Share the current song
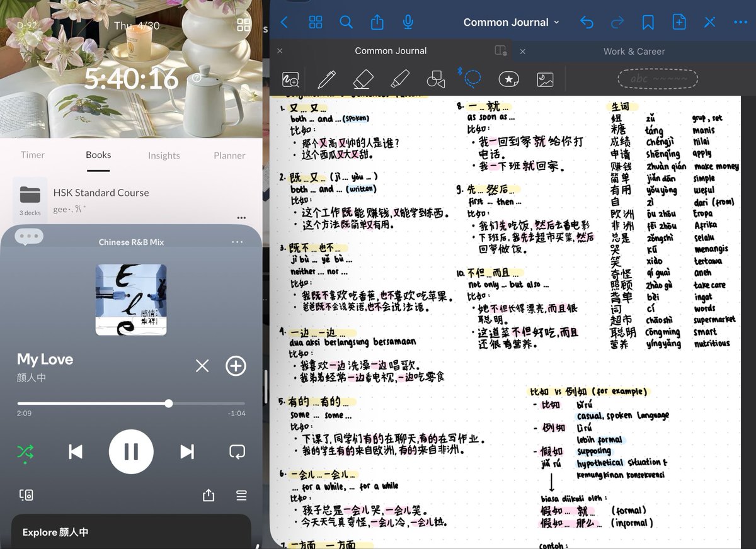The height and width of the screenshot is (549, 756). click(209, 495)
